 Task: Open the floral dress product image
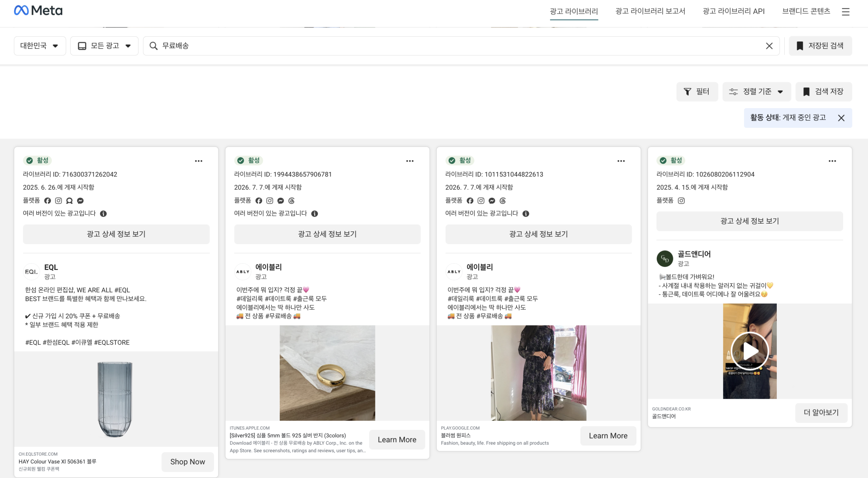[538, 373]
